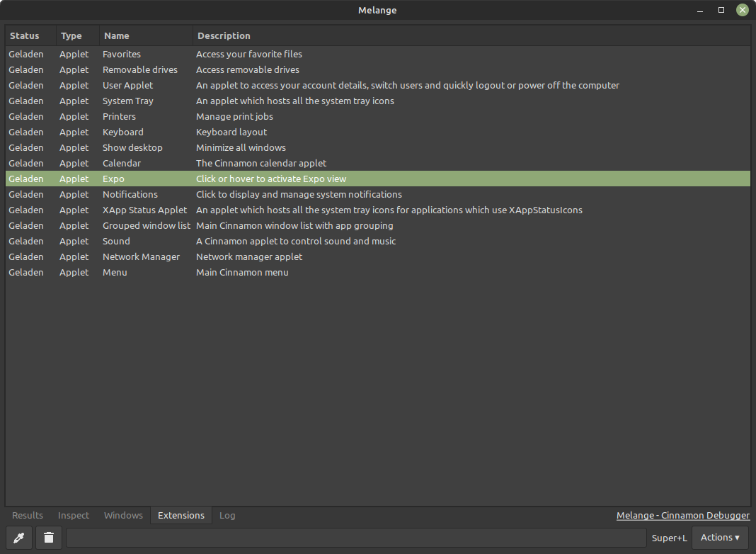This screenshot has width=756, height=554.
Task: Select the Calendar applet row
Action: coord(378,163)
